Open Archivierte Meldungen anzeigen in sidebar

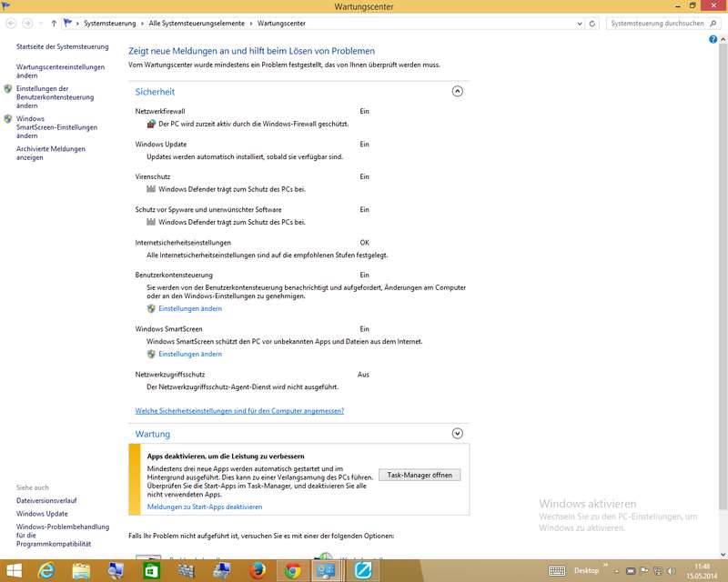[51, 153]
